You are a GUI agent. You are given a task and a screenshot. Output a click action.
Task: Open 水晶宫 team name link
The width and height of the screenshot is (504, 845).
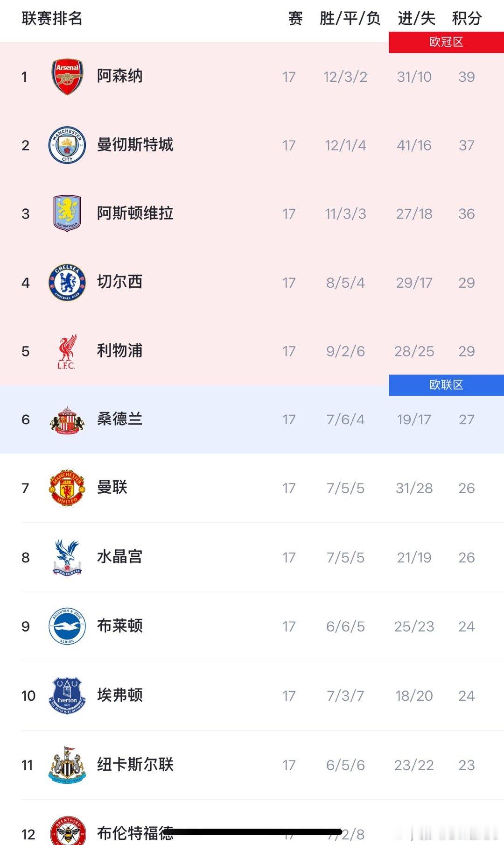coord(119,557)
